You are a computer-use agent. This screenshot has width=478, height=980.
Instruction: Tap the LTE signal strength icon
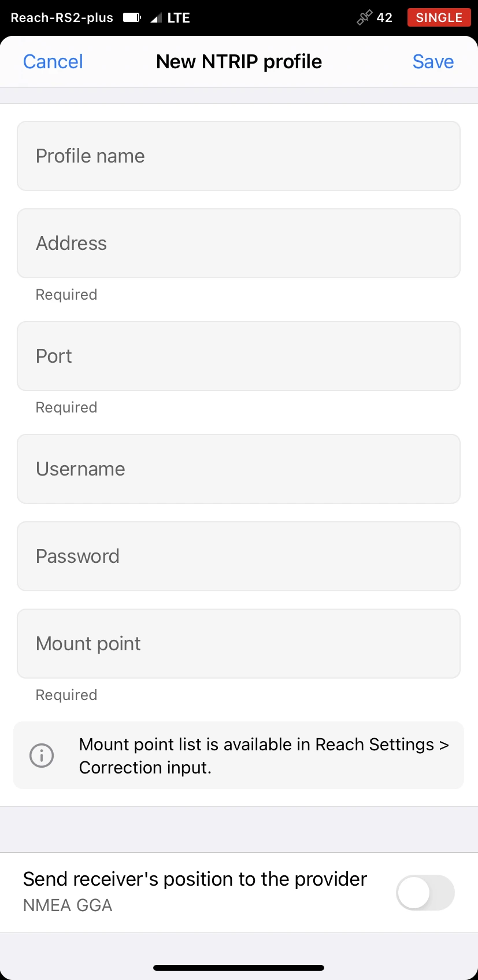pos(155,19)
